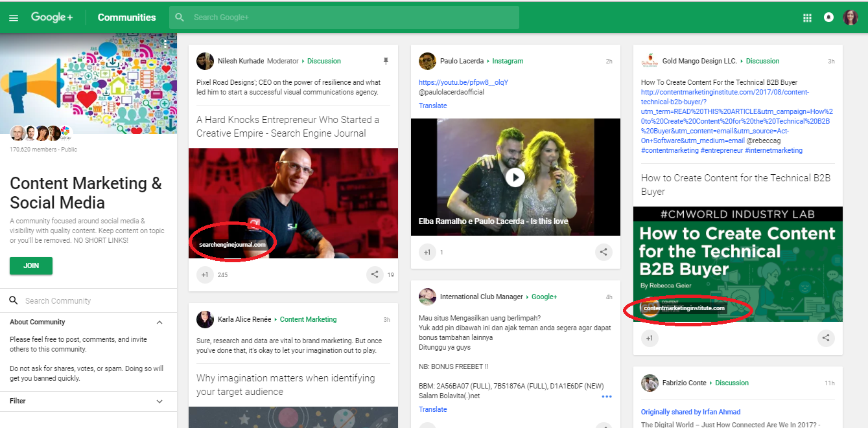Click '170,620 members - Public' text

coord(43,150)
